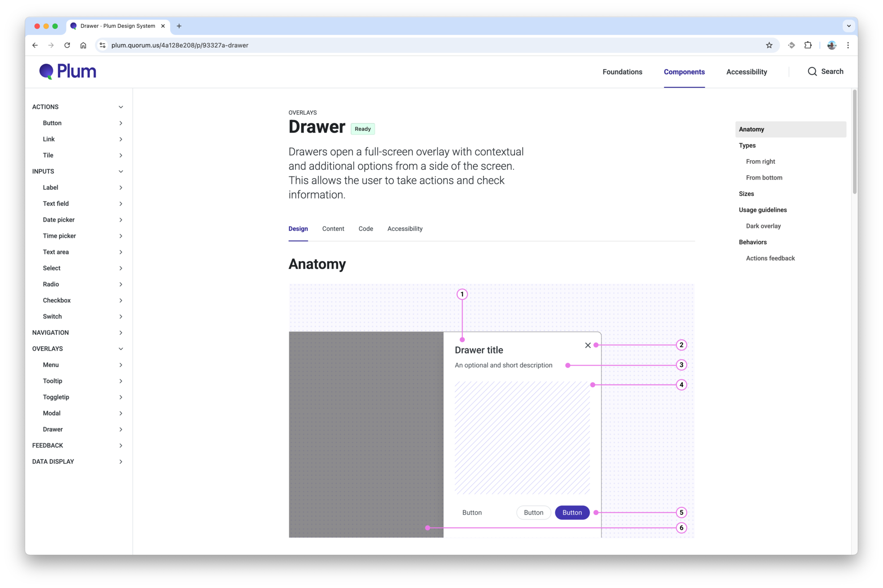
Task: Bookmark this page with the star icon
Action: (x=769, y=45)
